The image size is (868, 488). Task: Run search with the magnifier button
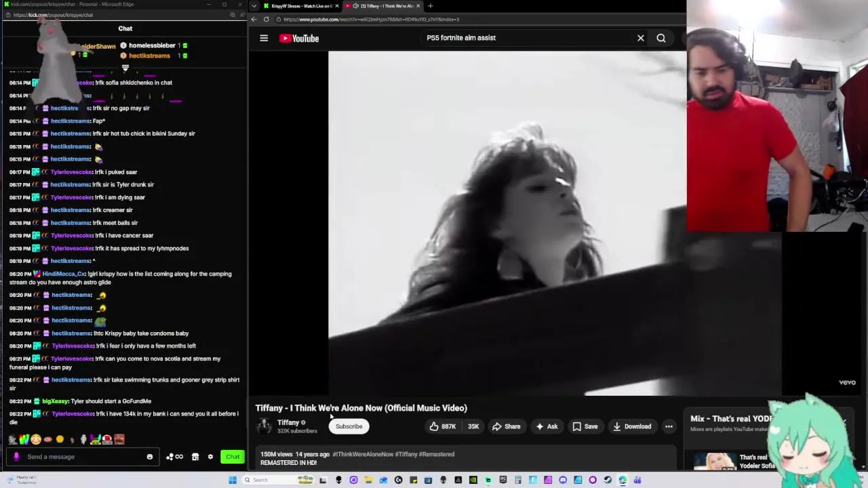click(661, 38)
